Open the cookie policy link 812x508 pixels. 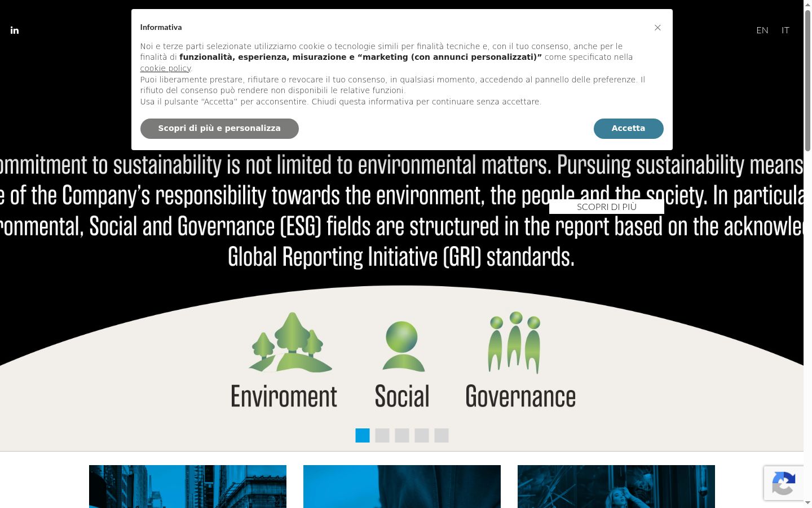165,68
